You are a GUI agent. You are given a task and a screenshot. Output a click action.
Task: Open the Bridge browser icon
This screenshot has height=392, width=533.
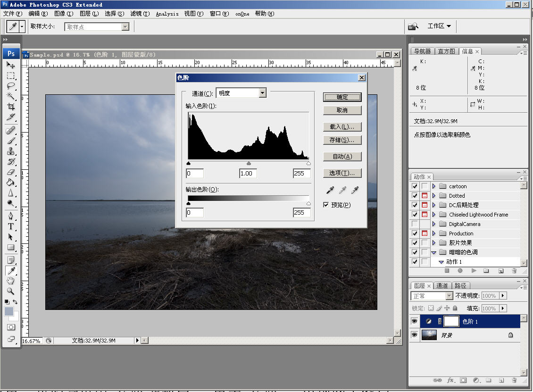[x=413, y=26]
